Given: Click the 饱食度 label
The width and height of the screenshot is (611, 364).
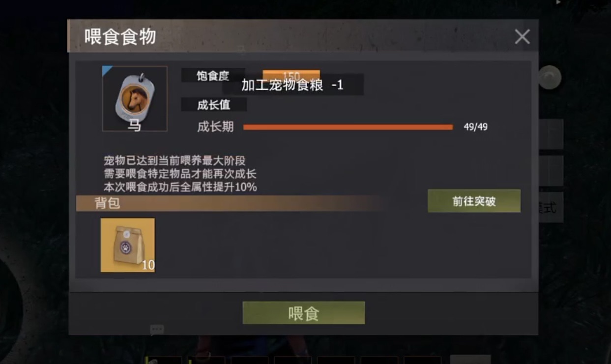Looking at the screenshot, I should click(x=213, y=76).
